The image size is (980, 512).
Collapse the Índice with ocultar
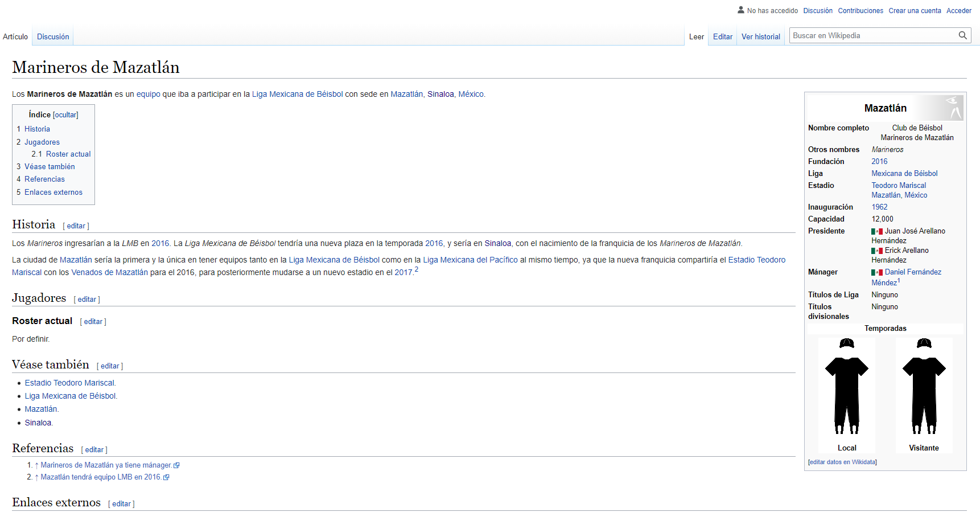(x=65, y=115)
